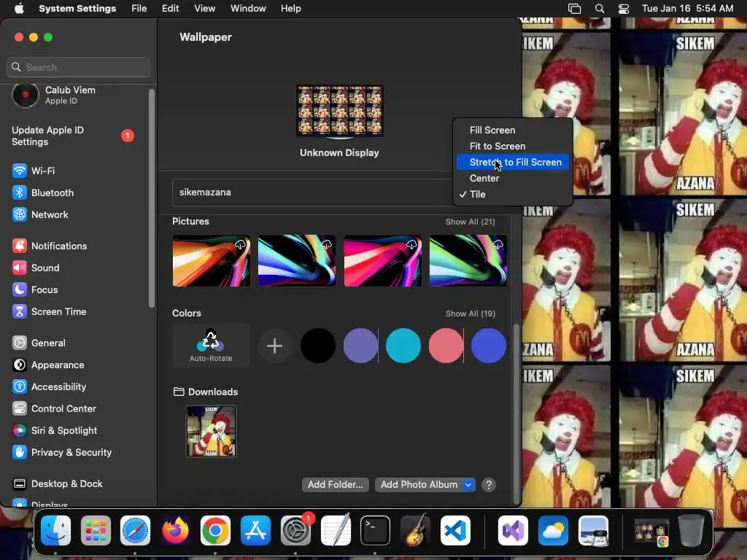
Task: Open TextEdit from the Dock
Action: point(336,531)
